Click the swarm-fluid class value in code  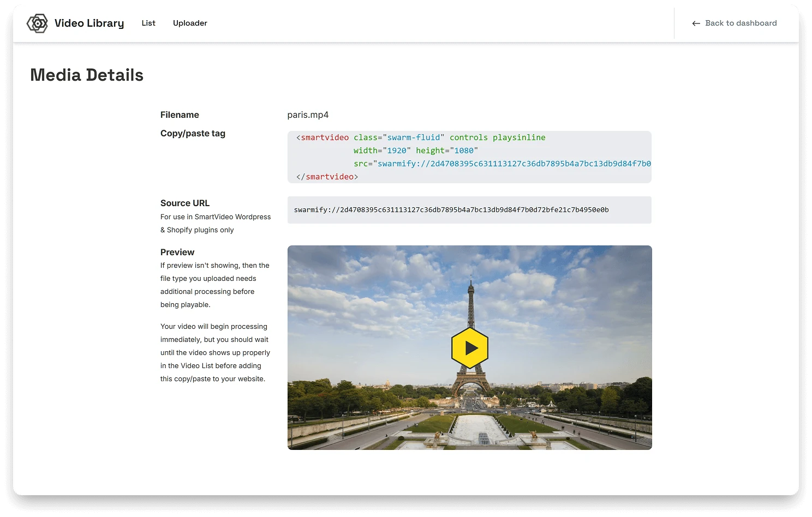414,137
